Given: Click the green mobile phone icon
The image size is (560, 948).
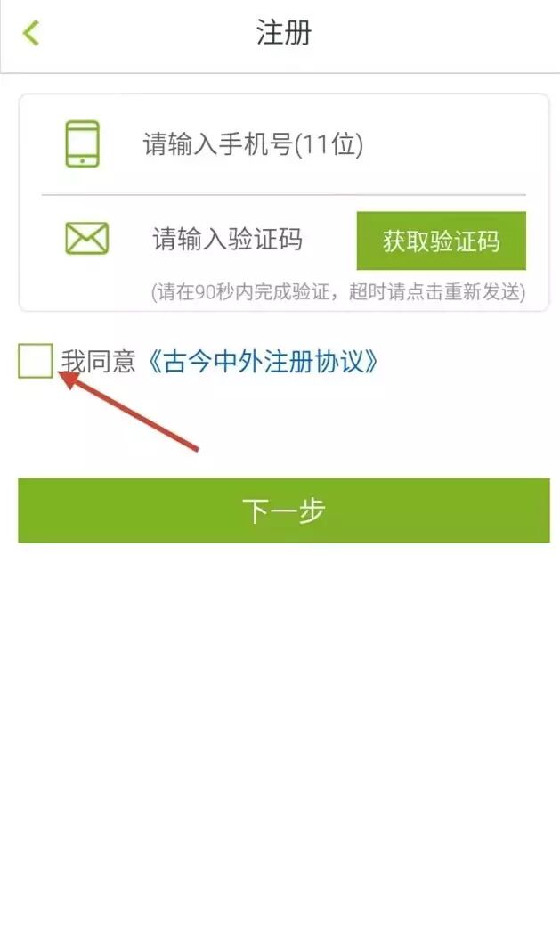Looking at the screenshot, I should point(82,144).
